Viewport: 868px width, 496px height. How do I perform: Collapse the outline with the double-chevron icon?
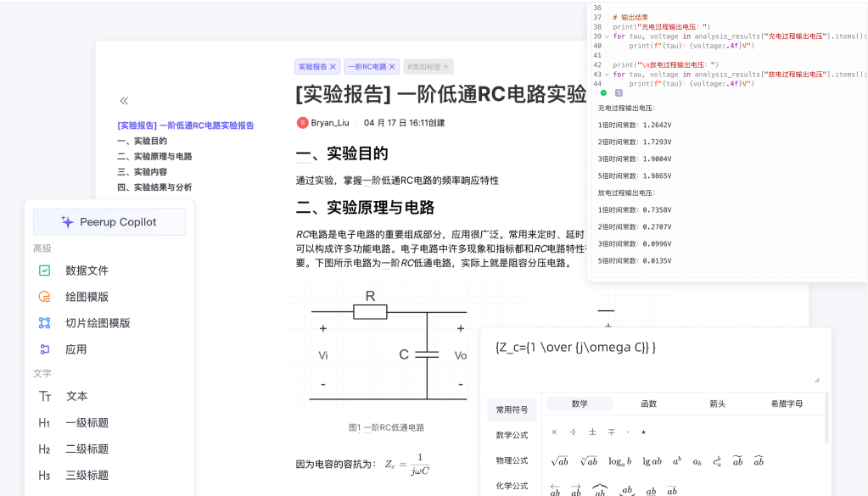[124, 101]
